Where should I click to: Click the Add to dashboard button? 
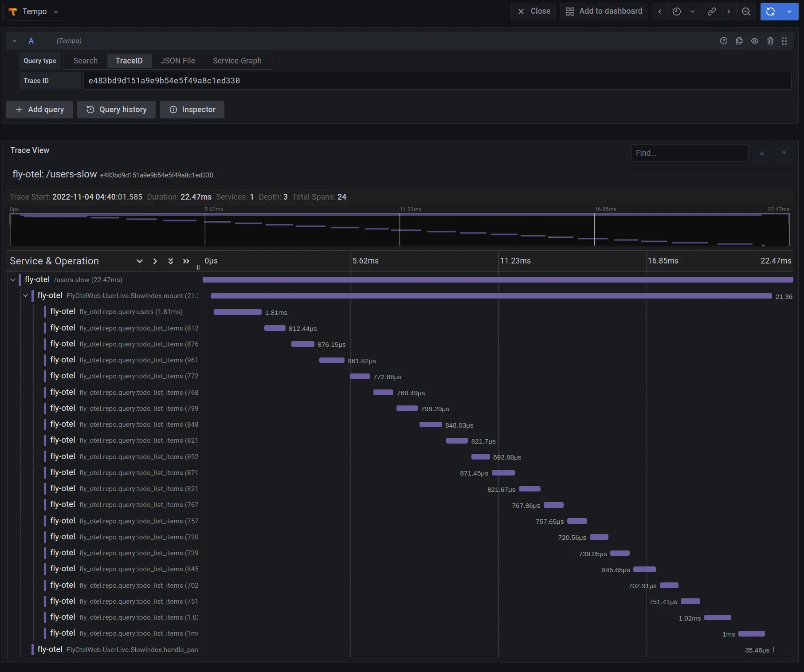[603, 11]
